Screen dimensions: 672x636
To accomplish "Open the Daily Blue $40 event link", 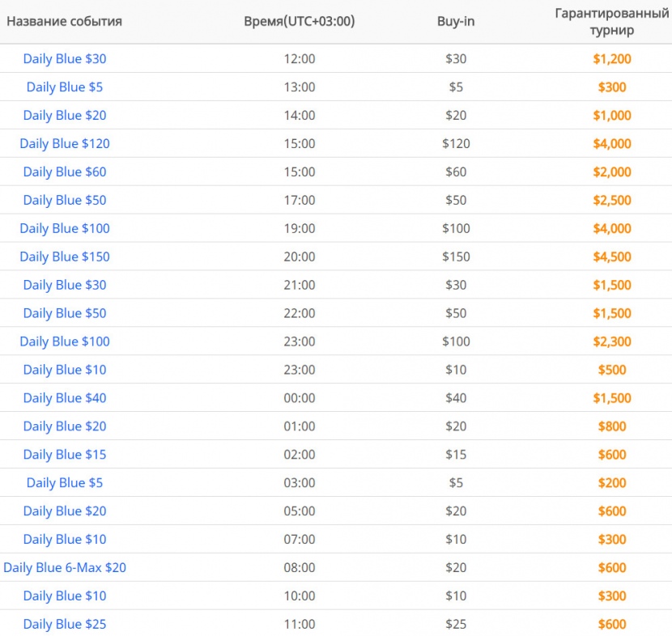I will click(x=65, y=398).
